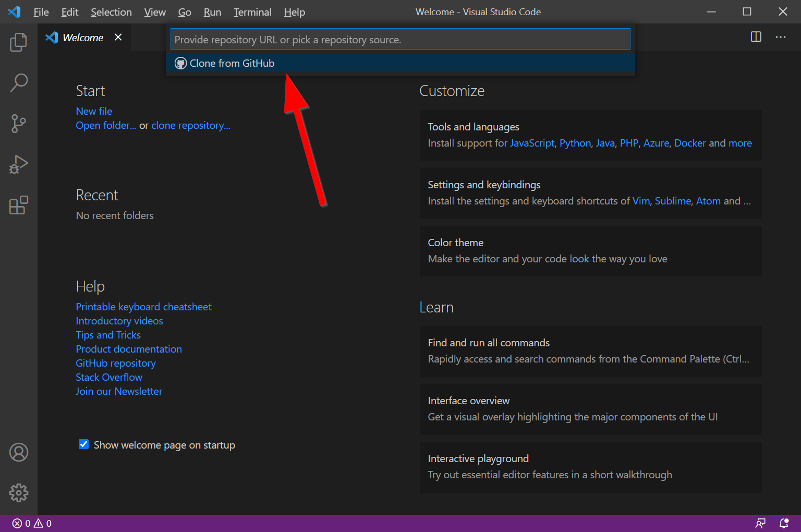This screenshot has height=532, width=801.
Task: Open the More Actions ellipsis menu
Action: pos(780,37)
